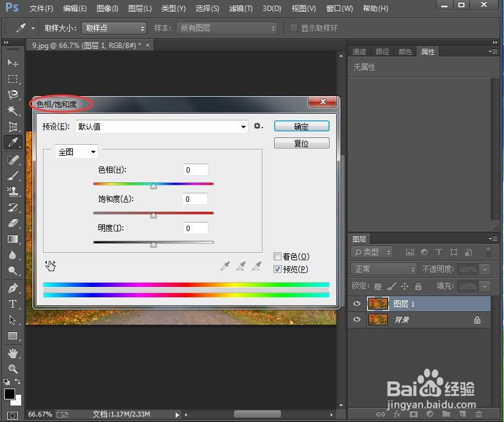Select the Crop tool

[x=13, y=126]
